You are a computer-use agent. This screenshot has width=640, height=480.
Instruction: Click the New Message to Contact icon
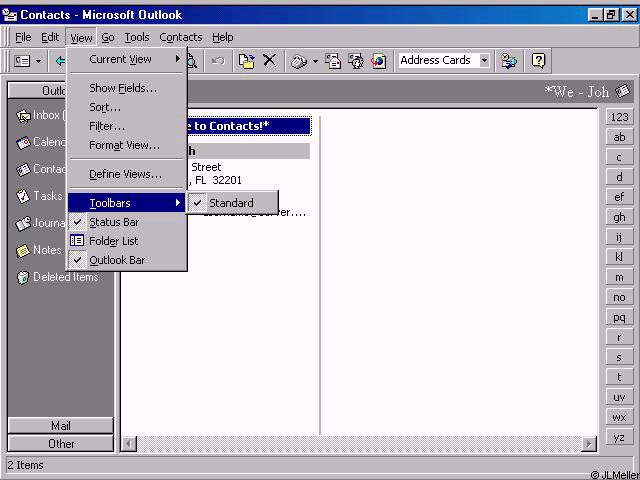tap(333, 61)
